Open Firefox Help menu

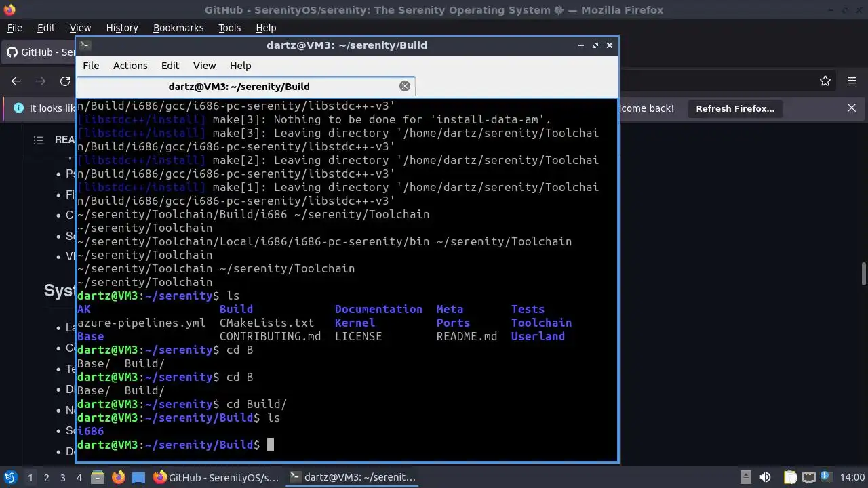click(x=266, y=28)
